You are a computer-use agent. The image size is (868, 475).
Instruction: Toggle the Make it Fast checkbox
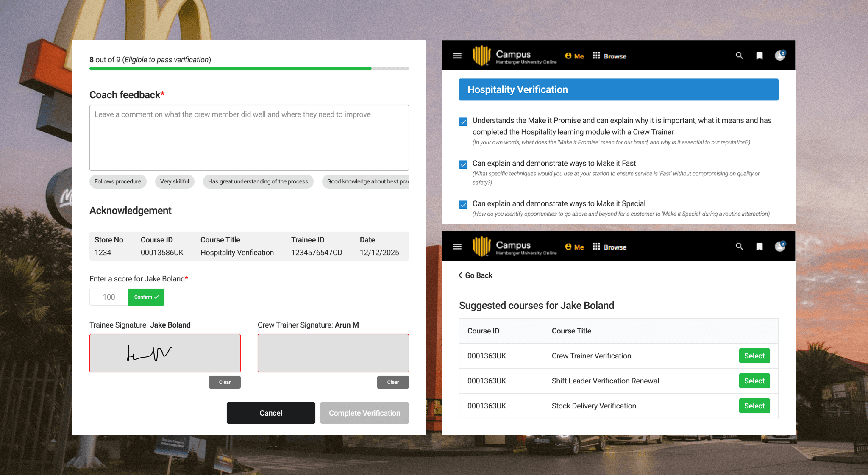pyautogui.click(x=463, y=164)
